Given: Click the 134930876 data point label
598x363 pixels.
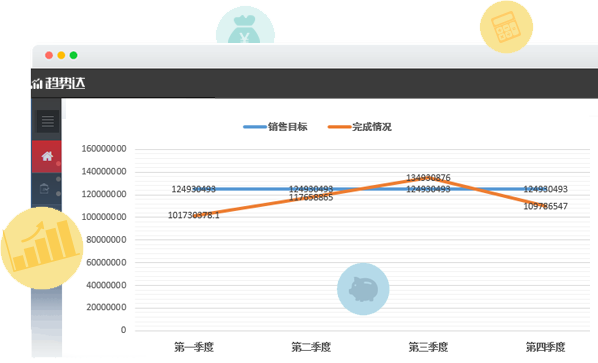Looking at the screenshot, I should click(428, 178).
